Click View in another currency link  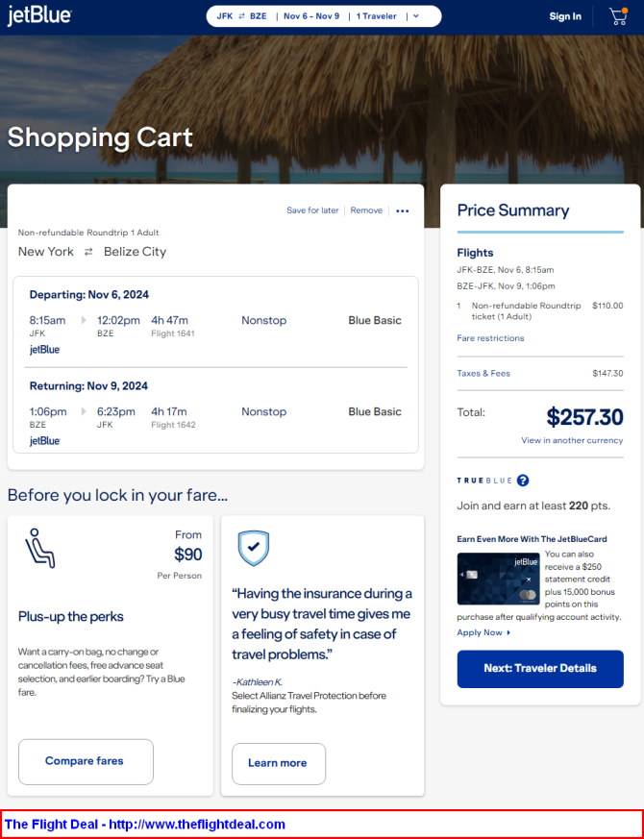572,440
